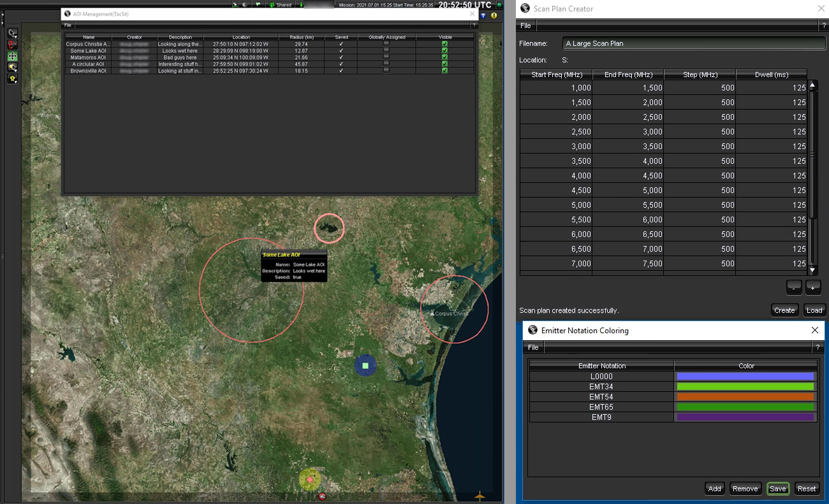
Task: Sort AOI table by Name column header
Action: click(x=89, y=37)
